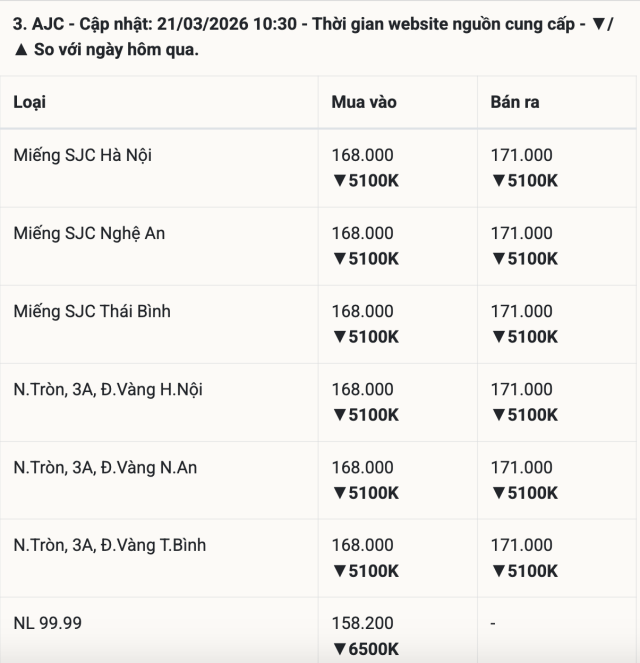
Task: Click the 'Loại' column header
Action: coord(30,102)
